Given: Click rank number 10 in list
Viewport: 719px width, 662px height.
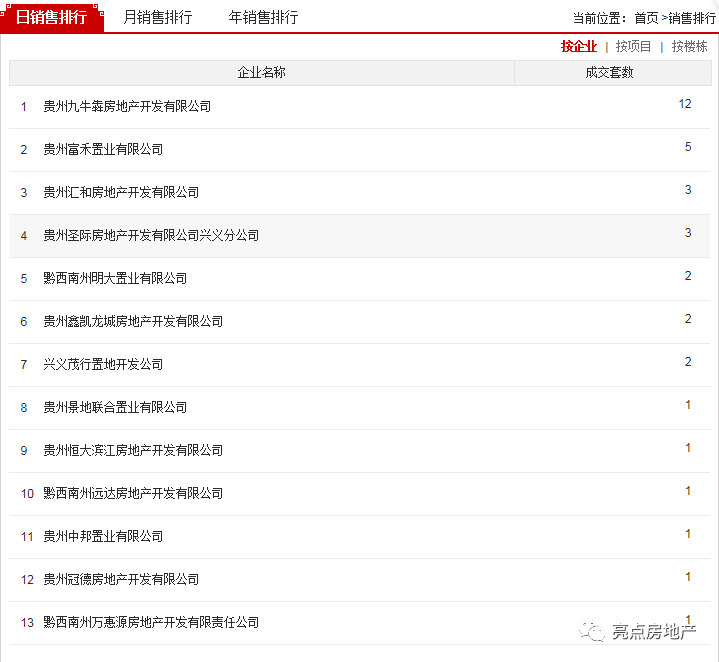Looking at the screenshot, I should (x=27, y=494).
